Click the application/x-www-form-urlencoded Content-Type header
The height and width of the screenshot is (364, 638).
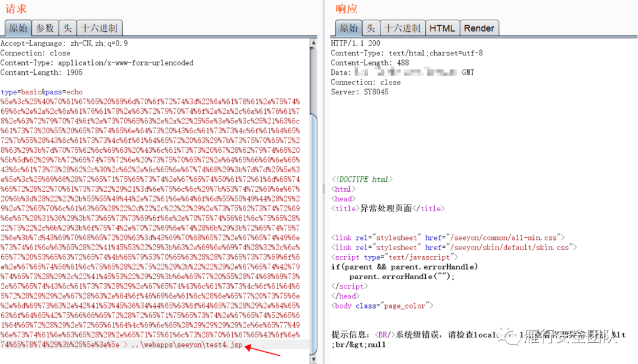coord(97,63)
